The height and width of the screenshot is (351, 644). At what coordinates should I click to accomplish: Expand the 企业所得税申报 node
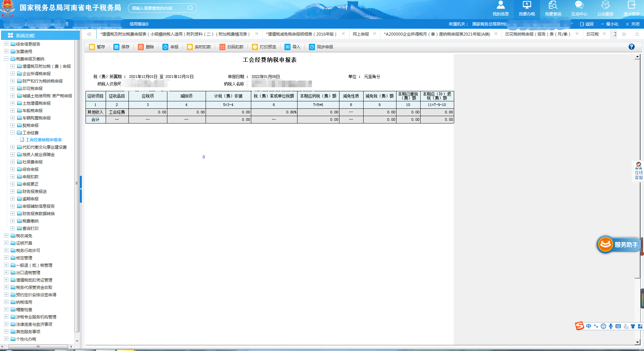[x=12, y=73]
